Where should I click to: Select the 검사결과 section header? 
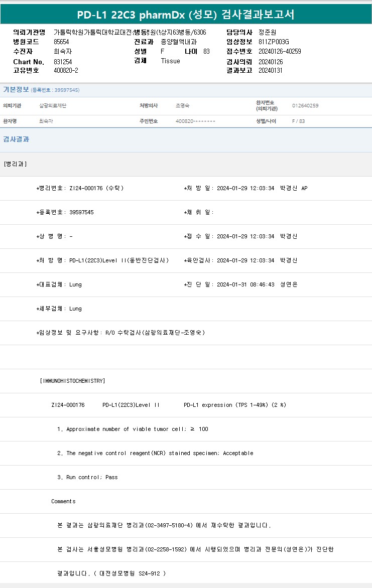pyautogui.click(x=16, y=139)
